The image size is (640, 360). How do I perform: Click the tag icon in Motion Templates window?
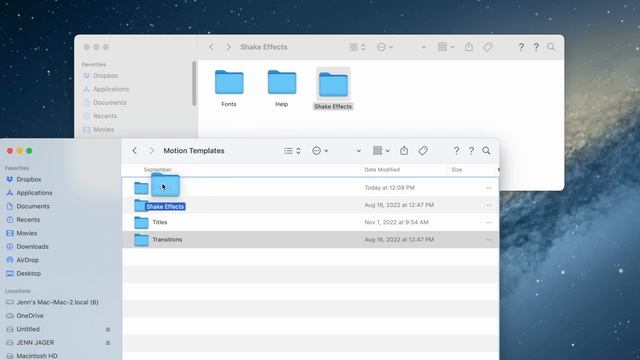click(423, 151)
